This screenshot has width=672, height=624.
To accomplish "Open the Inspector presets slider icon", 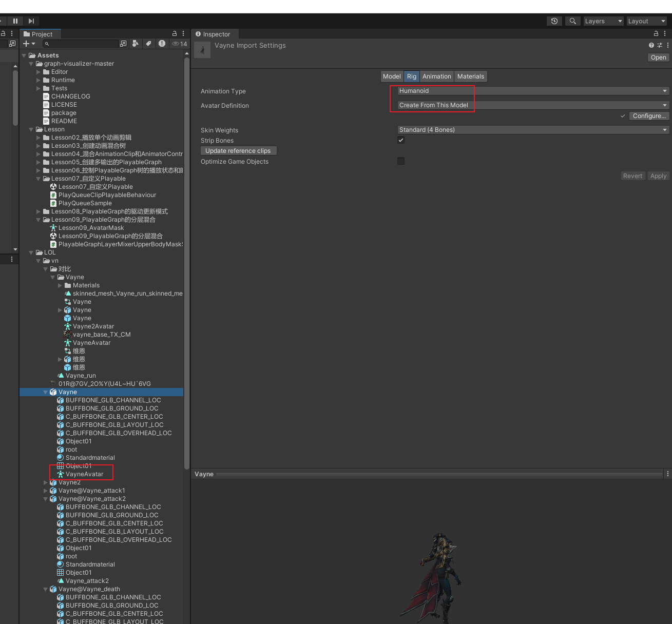I will coord(660,45).
